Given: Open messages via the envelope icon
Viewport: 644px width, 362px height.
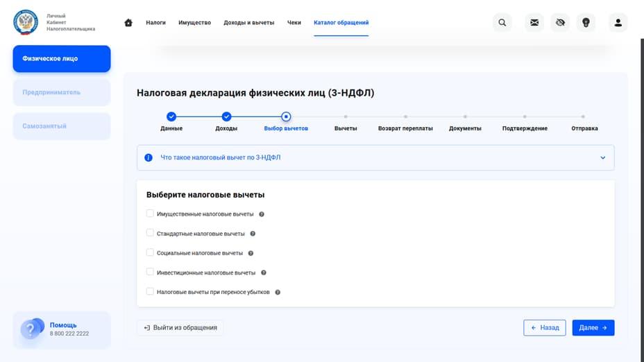Looking at the screenshot, I should click(534, 23).
